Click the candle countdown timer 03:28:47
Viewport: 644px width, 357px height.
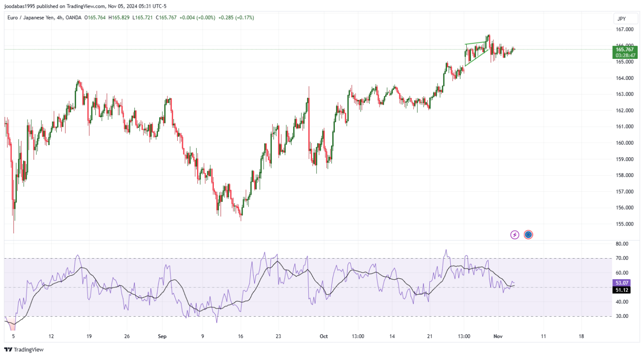(x=625, y=55)
